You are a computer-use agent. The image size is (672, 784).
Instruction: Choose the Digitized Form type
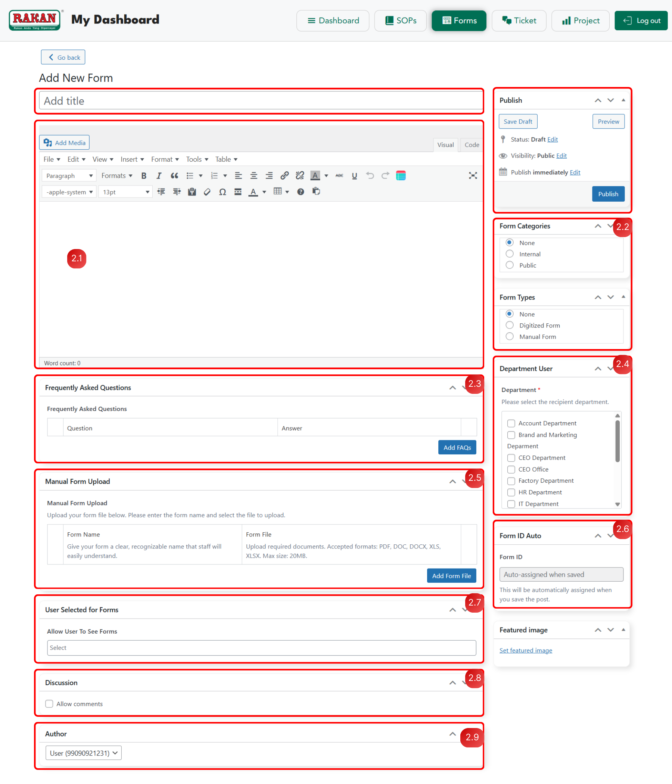point(510,326)
